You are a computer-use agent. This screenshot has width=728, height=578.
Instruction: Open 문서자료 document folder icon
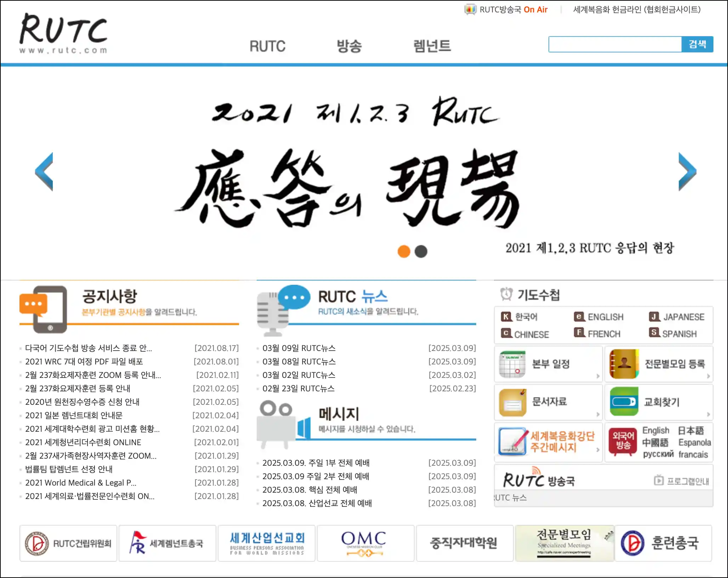coord(512,402)
